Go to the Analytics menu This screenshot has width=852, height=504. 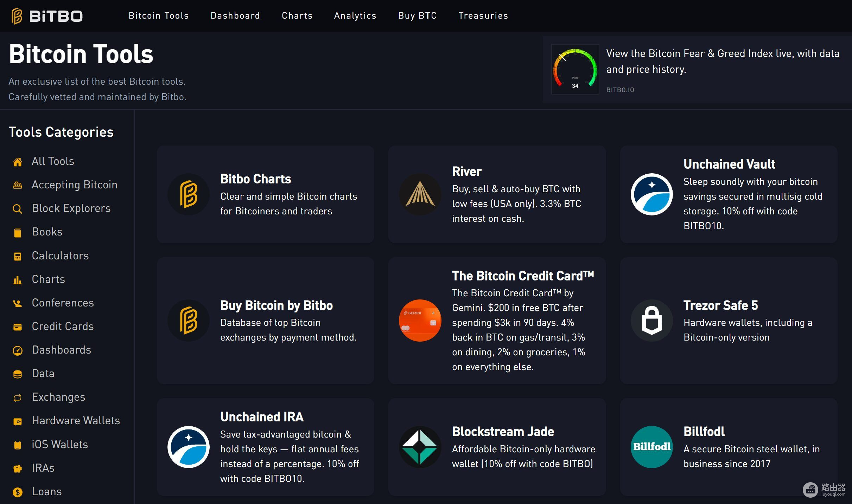coord(355,15)
